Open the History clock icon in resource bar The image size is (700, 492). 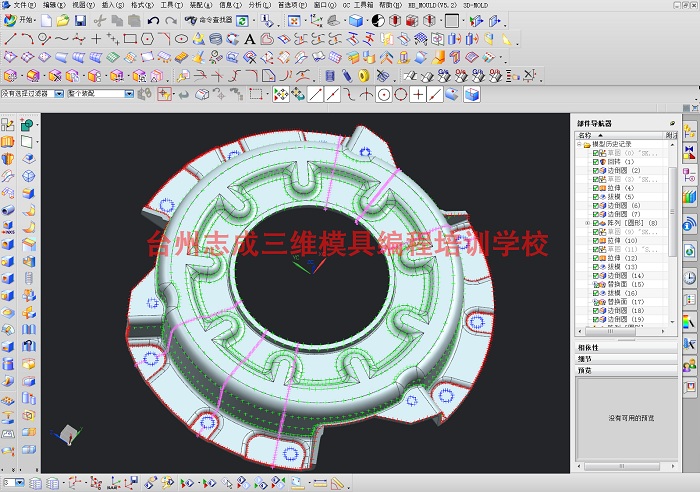[690, 278]
